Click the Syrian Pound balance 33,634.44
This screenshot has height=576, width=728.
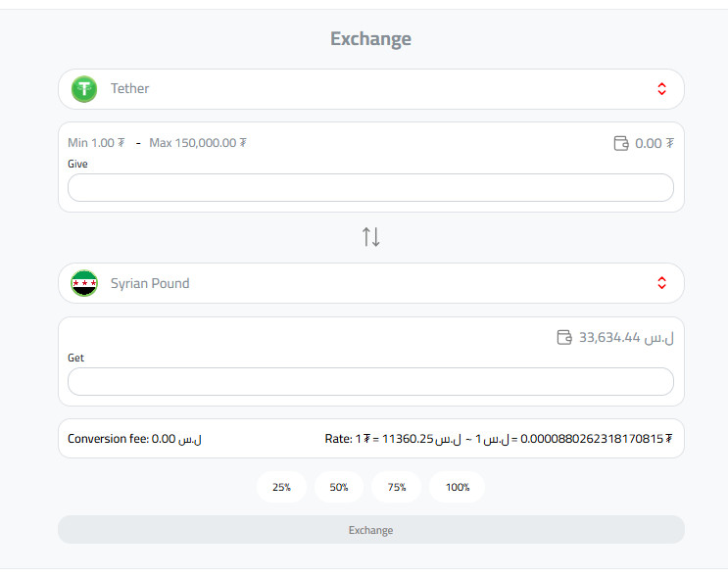pos(625,337)
